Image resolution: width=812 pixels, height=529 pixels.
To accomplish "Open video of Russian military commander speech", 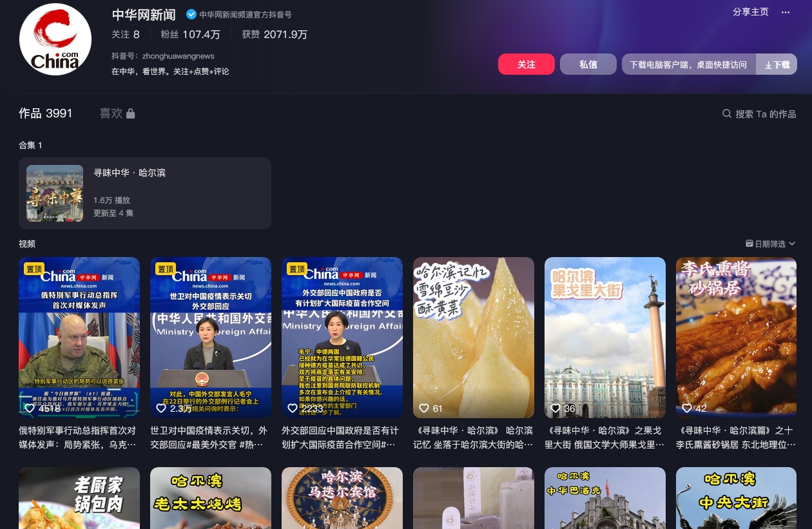I will tap(79, 338).
